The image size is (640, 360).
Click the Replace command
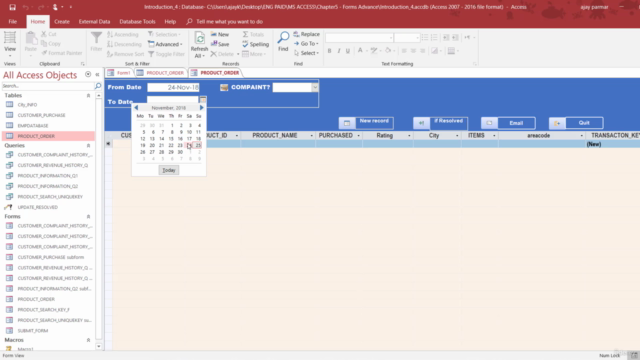[307, 34]
